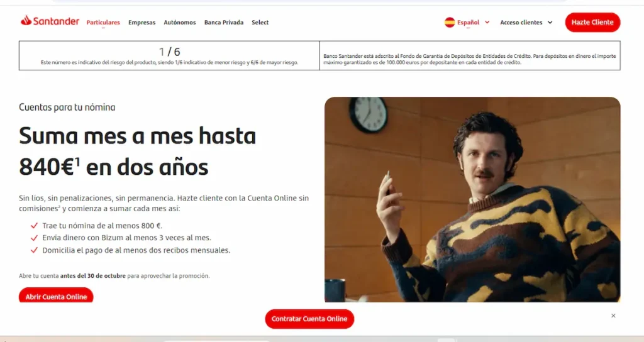Click heading 'Suma mes a mes hasta'
The height and width of the screenshot is (342, 644).
(137, 136)
